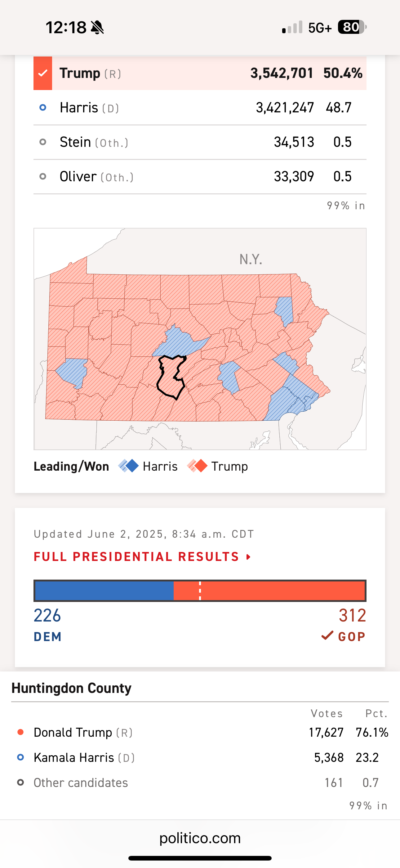Tap the gray circle marker beside Oliver

pyautogui.click(x=43, y=176)
